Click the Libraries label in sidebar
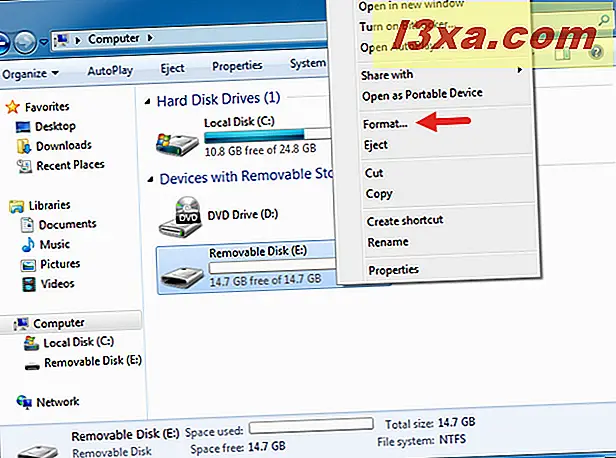Viewport: 616px width, 458px height. pyautogui.click(x=50, y=205)
